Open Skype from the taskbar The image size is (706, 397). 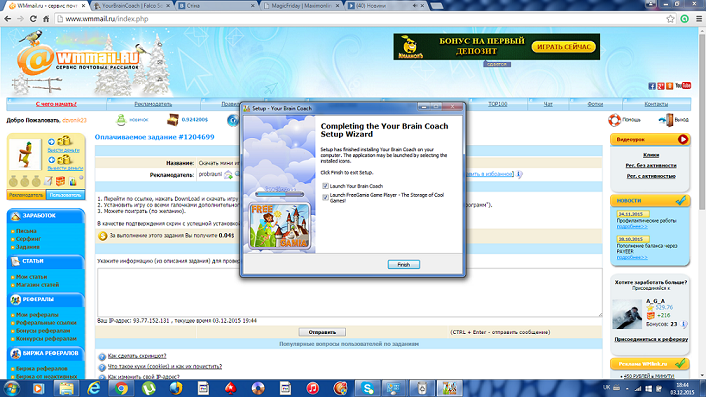[x=367, y=388]
